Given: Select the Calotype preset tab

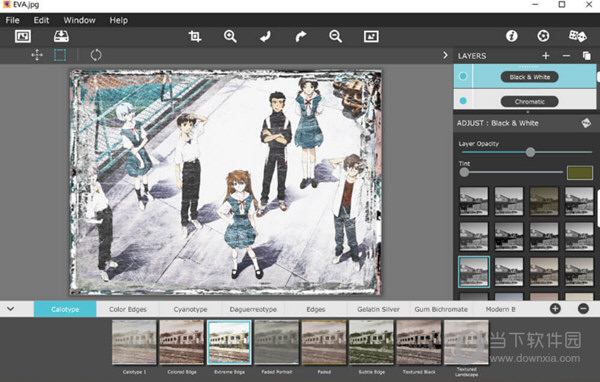Looking at the screenshot, I should (x=65, y=309).
